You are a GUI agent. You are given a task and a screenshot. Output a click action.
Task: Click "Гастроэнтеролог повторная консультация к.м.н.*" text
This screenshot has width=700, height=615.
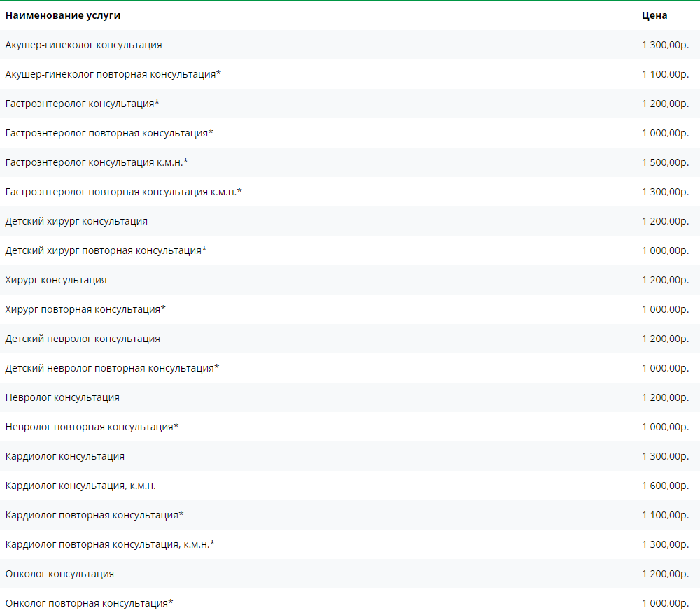123,192
